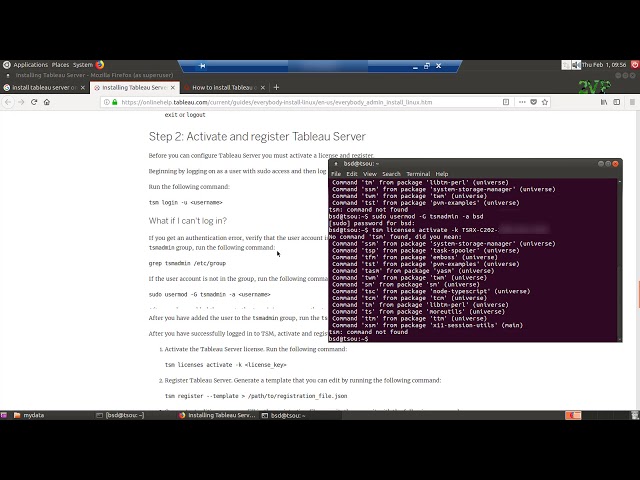640x480 pixels.
Task: Click the site padlock security icon
Action: pyautogui.click(x=115, y=102)
